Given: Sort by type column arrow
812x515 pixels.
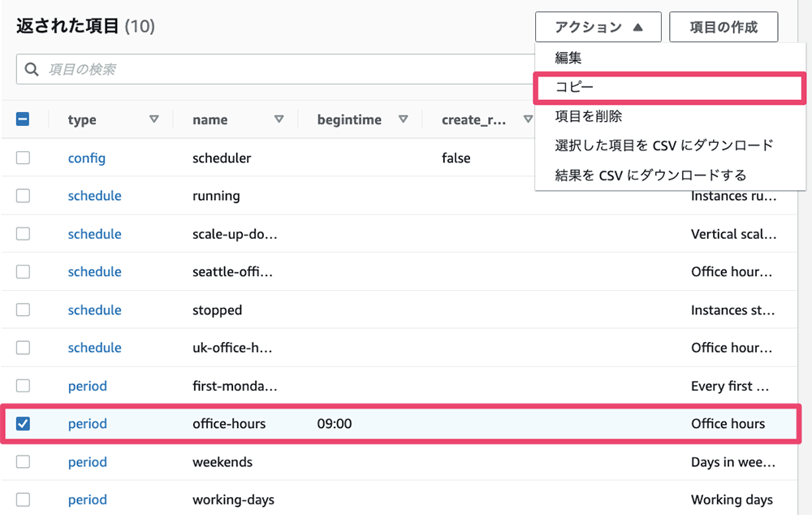Looking at the screenshot, I should [154, 119].
